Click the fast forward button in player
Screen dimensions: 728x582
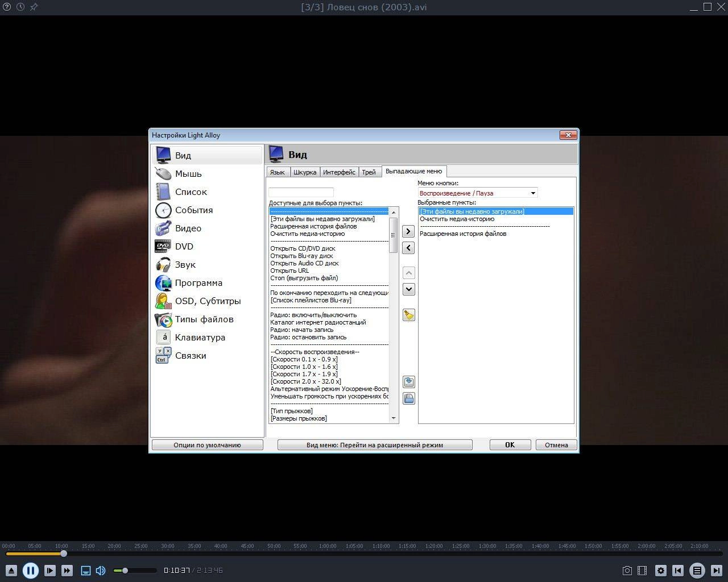[x=67, y=571]
